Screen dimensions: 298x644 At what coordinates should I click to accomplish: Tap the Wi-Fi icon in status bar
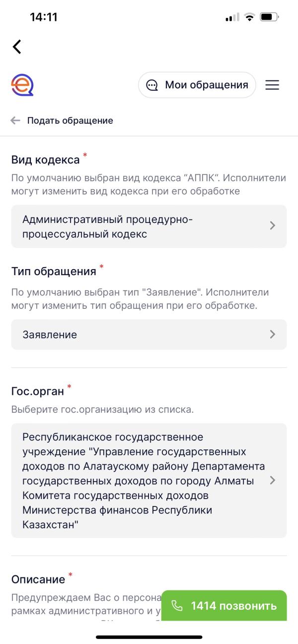pyautogui.click(x=249, y=17)
